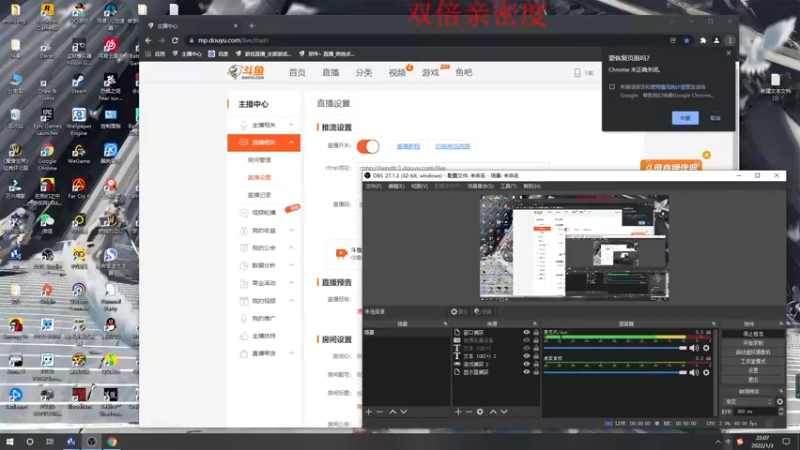Image resolution: width=800 pixels, height=450 pixels.
Task: Open Chrome three-dot menu
Action: point(730,40)
